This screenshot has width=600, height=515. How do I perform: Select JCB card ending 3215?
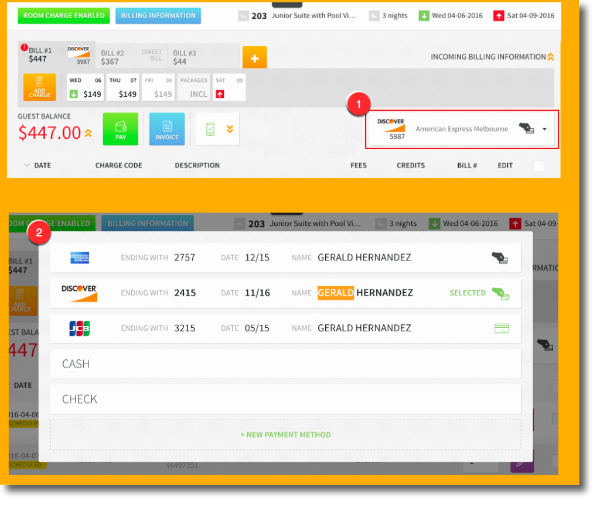click(285, 328)
